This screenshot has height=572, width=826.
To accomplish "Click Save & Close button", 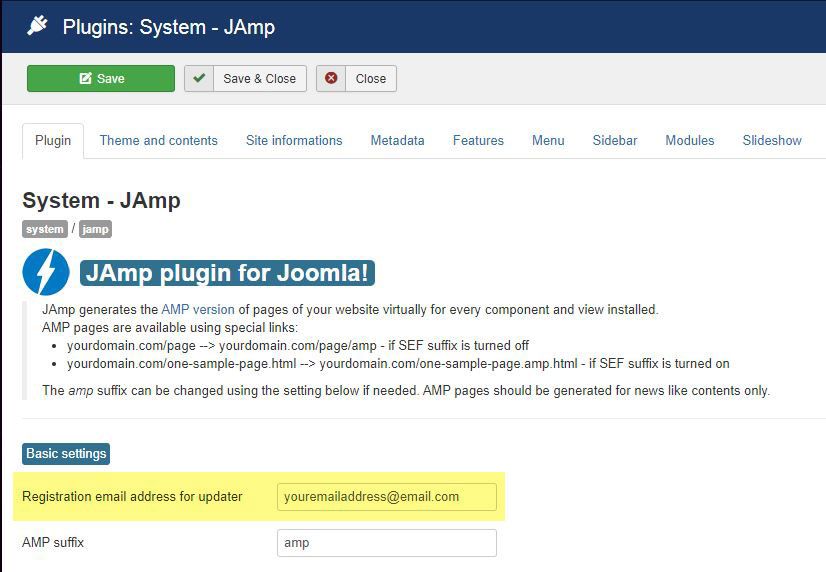I will click(x=245, y=78).
